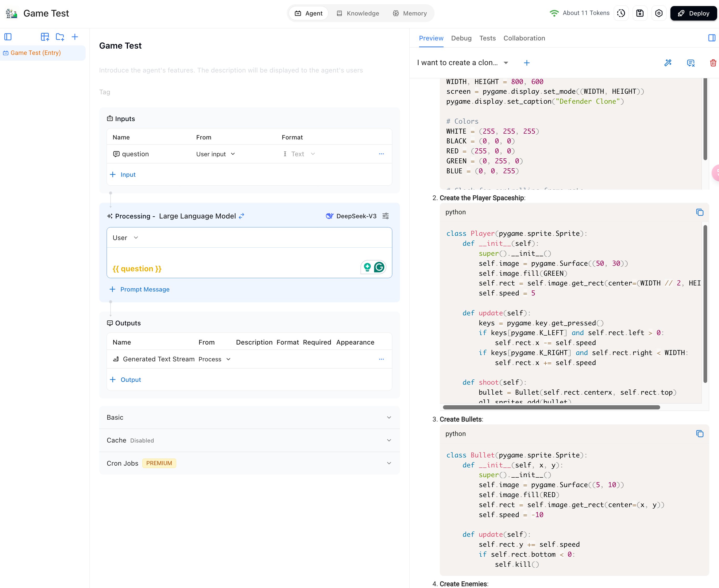Switch to the Debug tab
The image size is (719, 588).
(x=461, y=38)
